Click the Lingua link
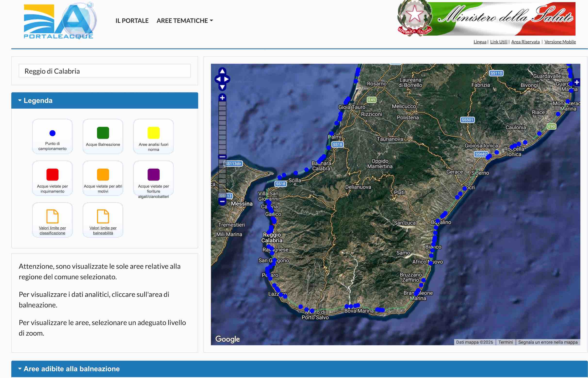588x378 pixels. tap(480, 42)
